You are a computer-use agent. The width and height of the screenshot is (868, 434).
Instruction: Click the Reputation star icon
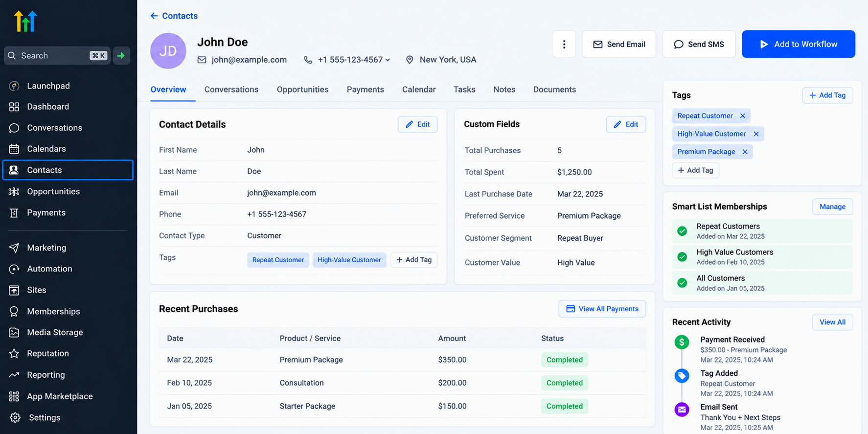pyautogui.click(x=14, y=354)
